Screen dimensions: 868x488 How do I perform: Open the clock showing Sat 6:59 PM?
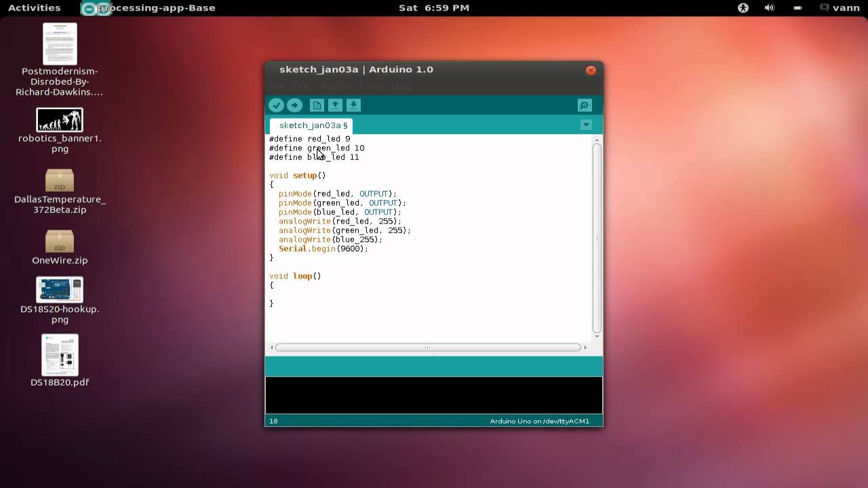(434, 7)
